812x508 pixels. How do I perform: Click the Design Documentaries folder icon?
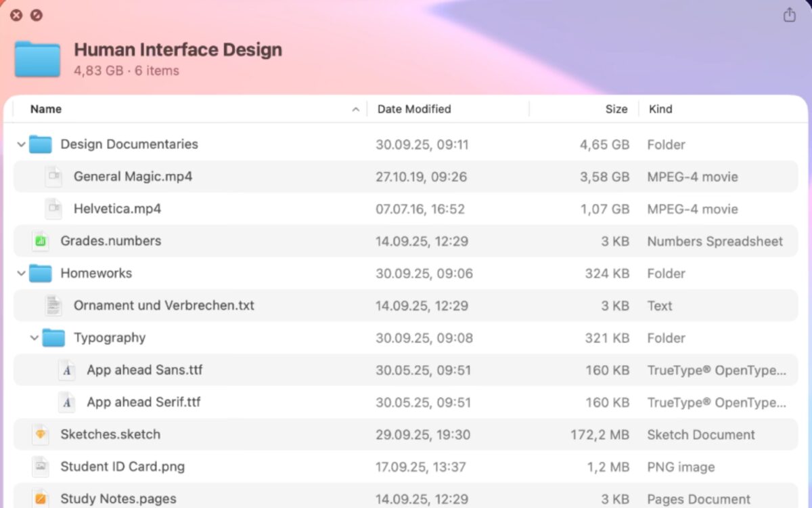coord(41,144)
